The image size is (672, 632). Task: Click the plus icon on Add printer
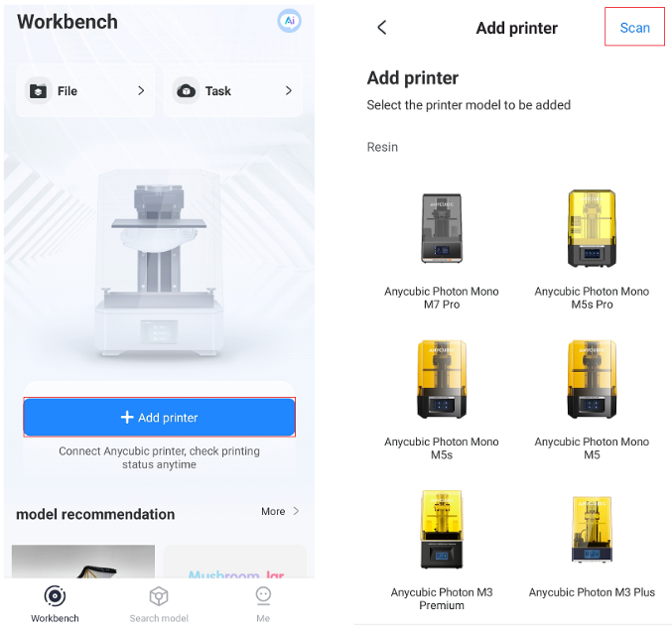(127, 417)
